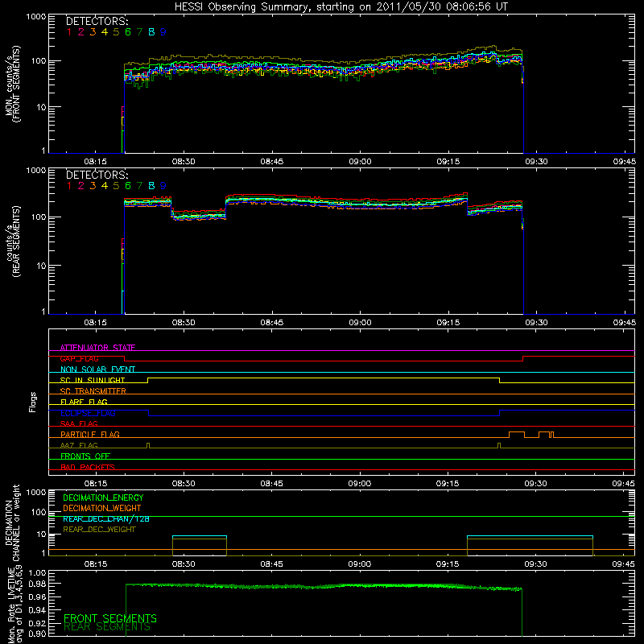Pick detector 1 in the rear segments legend

pyautogui.click(x=69, y=186)
